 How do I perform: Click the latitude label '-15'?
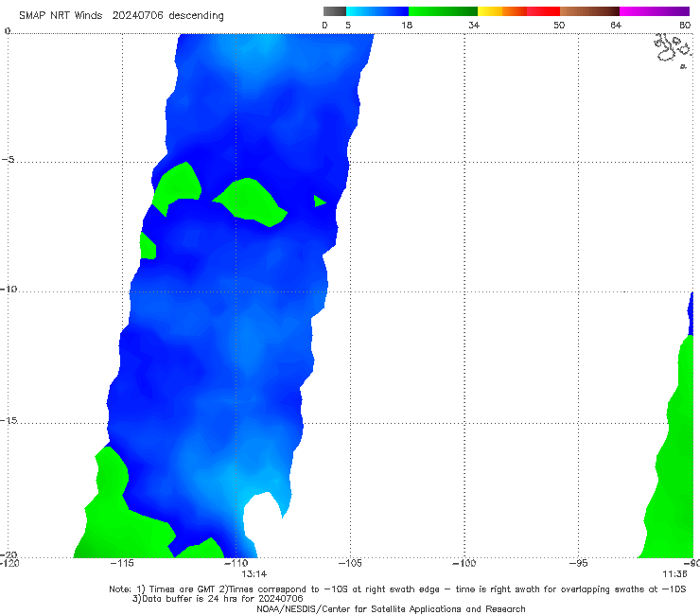[8, 420]
